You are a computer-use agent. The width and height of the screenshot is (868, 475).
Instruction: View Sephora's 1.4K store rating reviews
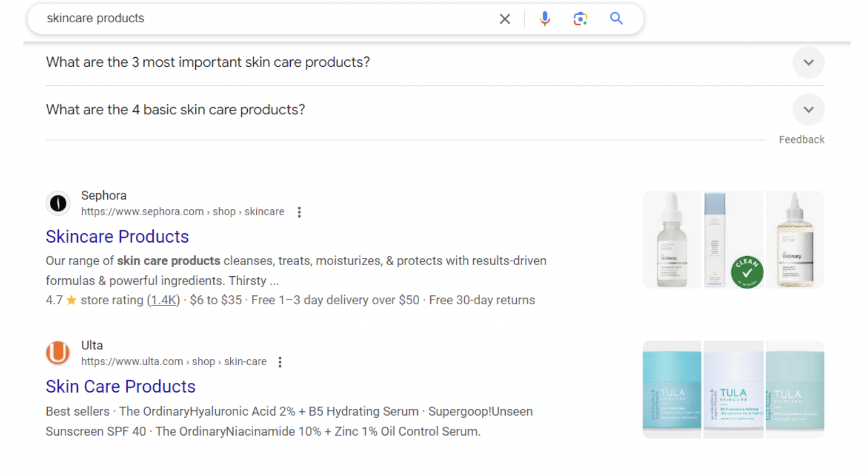(x=163, y=300)
